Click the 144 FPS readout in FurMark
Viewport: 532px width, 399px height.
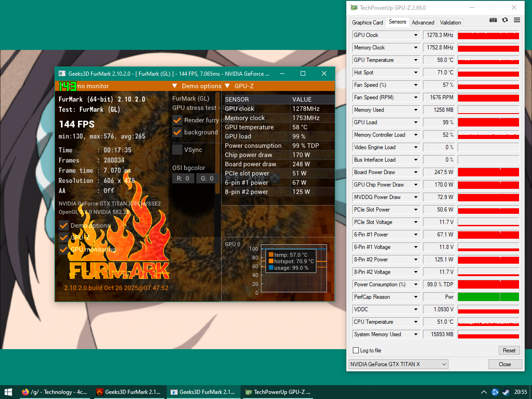77,124
